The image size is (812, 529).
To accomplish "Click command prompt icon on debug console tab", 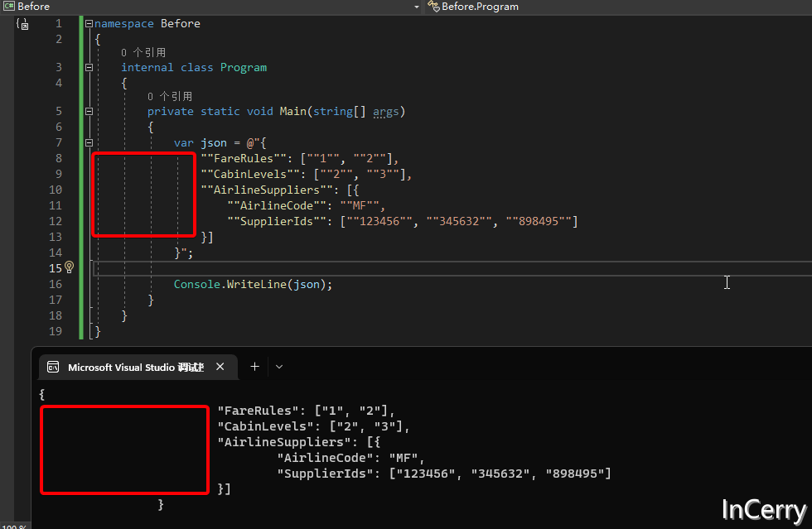I will click(x=53, y=366).
